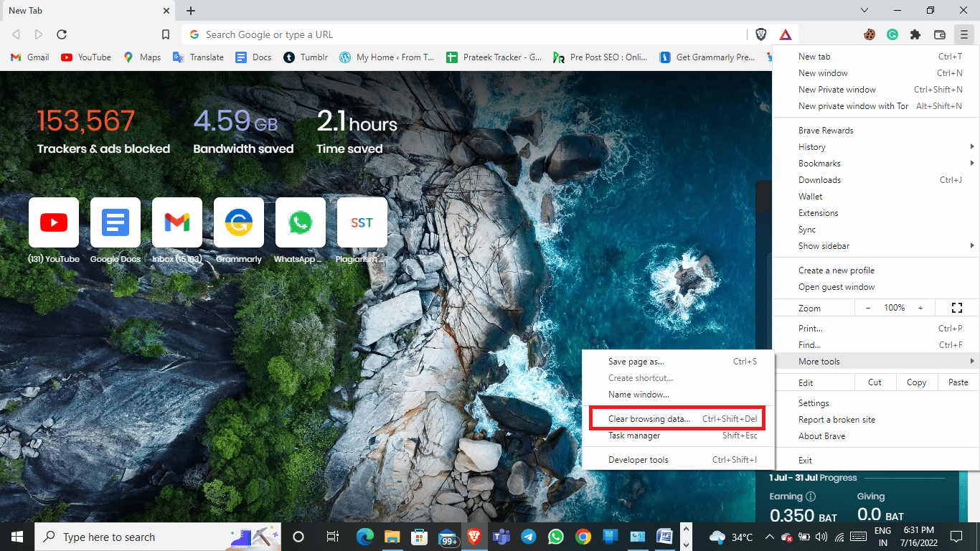The width and height of the screenshot is (980, 551).
Task: Open Microsoft Teams from the taskbar
Action: [501, 537]
